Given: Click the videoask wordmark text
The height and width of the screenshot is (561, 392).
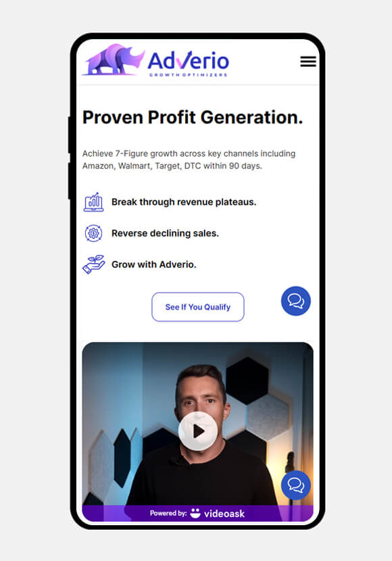Looking at the screenshot, I should click(224, 514).
